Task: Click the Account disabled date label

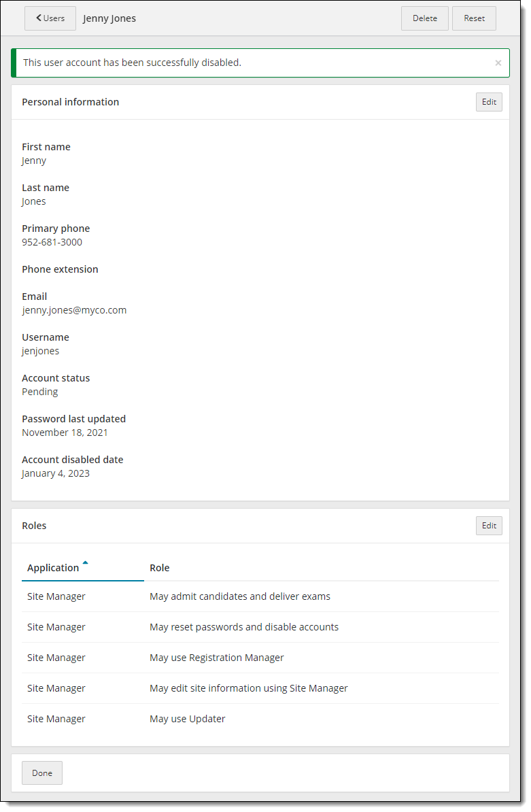Action: click(73, 460)
